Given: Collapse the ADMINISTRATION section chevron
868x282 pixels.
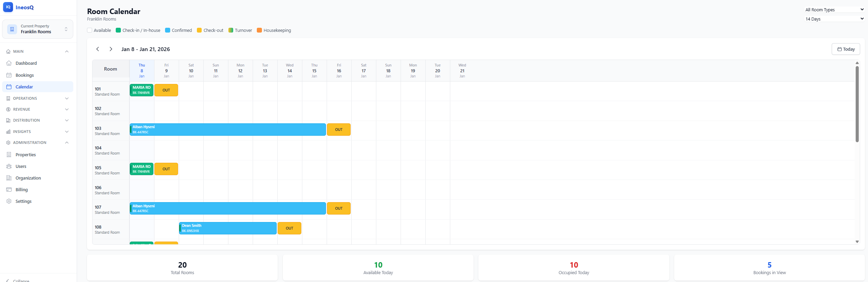Looking at the screenshot, I should tap(67, 143).
